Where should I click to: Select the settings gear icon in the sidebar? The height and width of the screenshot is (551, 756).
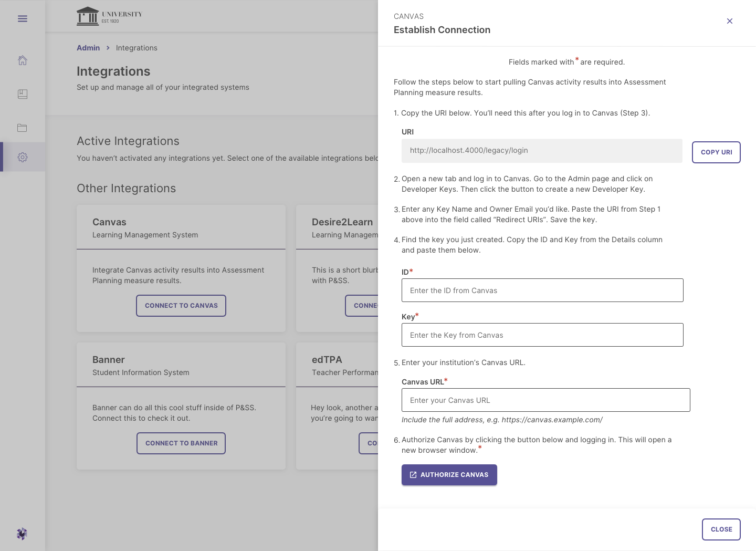(23, 157)
